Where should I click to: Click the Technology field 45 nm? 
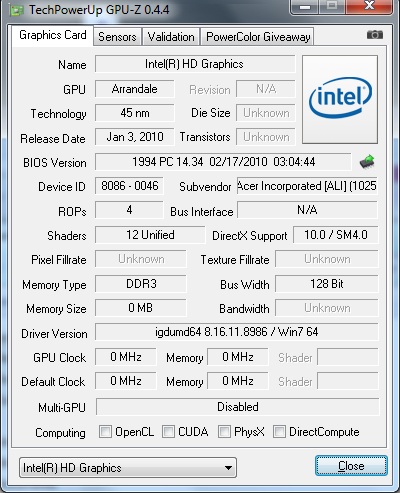[135, 113]
